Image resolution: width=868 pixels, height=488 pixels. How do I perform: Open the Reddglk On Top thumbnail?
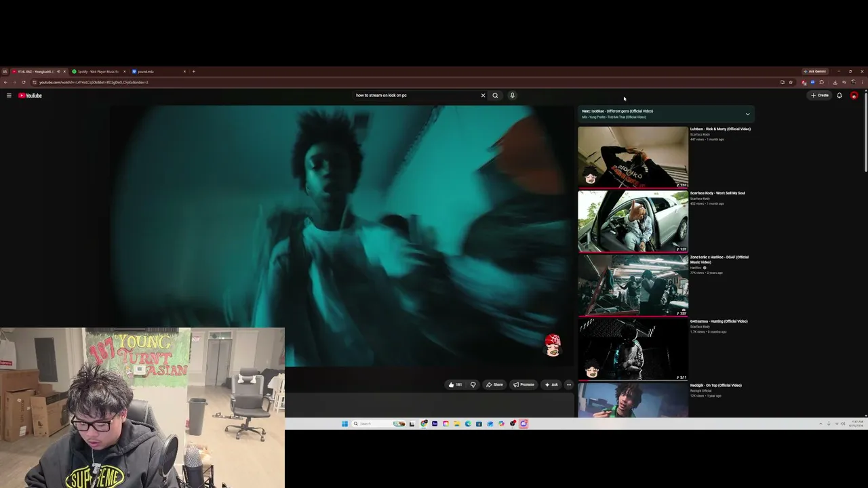pos(633,400)
